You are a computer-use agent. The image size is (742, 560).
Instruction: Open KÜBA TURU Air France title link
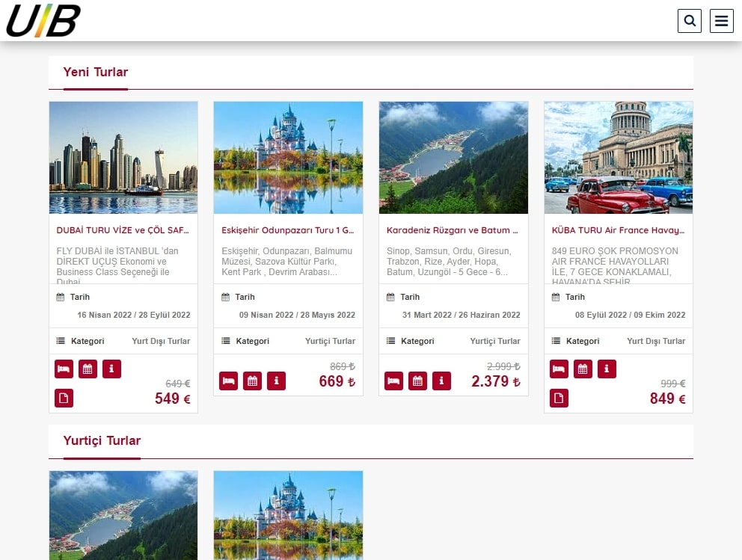click(x=618, y=230)
